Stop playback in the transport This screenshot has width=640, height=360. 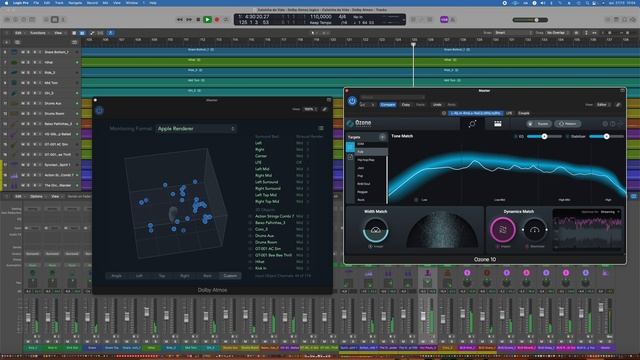(198, 20)
